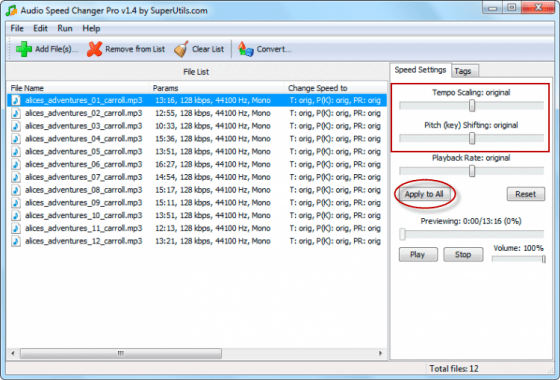Click the Volume slider handle
The height and width of the screenshot is (380, 560).
pos(543,259)
